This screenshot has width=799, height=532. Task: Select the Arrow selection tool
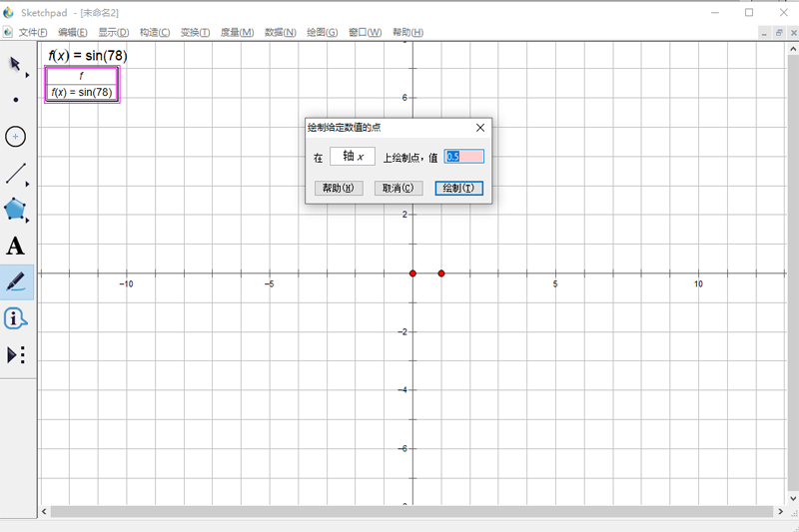pyautogui.click(x=16, y=65)
